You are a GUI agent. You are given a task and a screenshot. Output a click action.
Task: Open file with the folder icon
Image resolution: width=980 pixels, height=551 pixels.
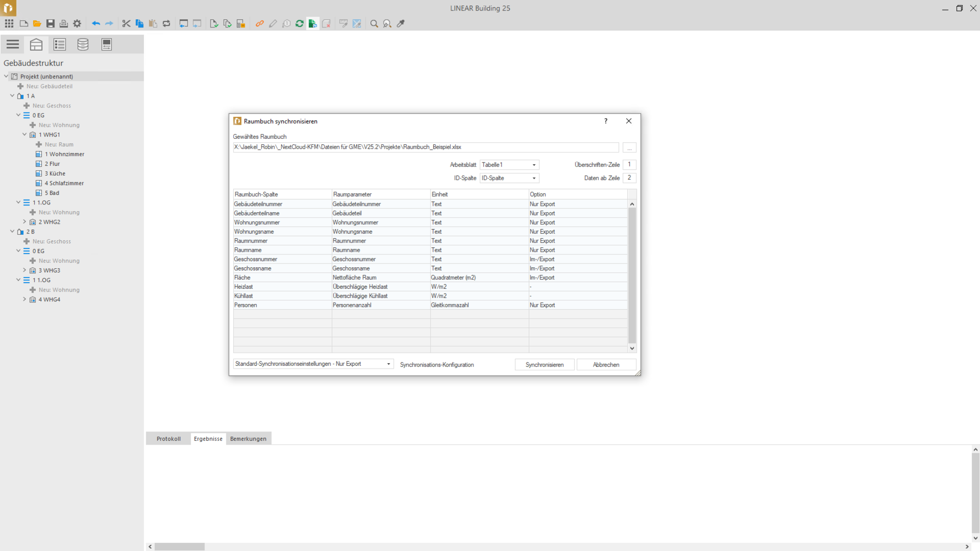pos(37,24)
